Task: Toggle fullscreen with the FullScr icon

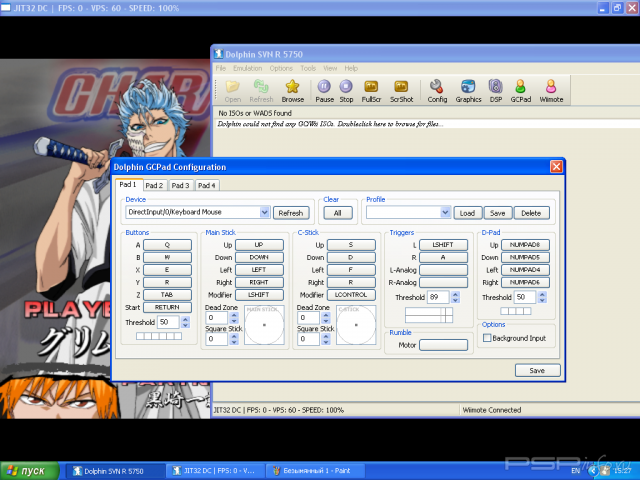Action: tap(372, 87)
